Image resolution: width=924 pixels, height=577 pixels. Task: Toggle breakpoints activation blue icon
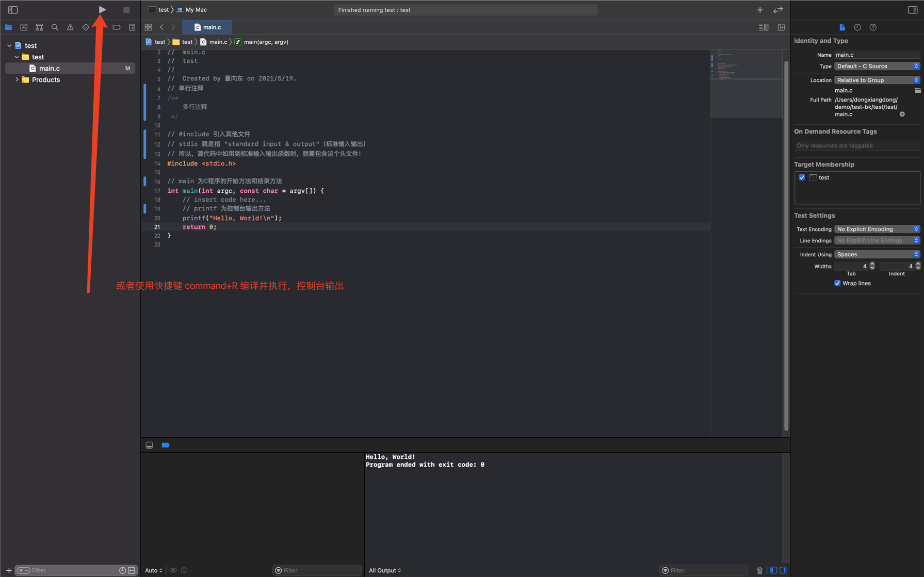point(166,445)
